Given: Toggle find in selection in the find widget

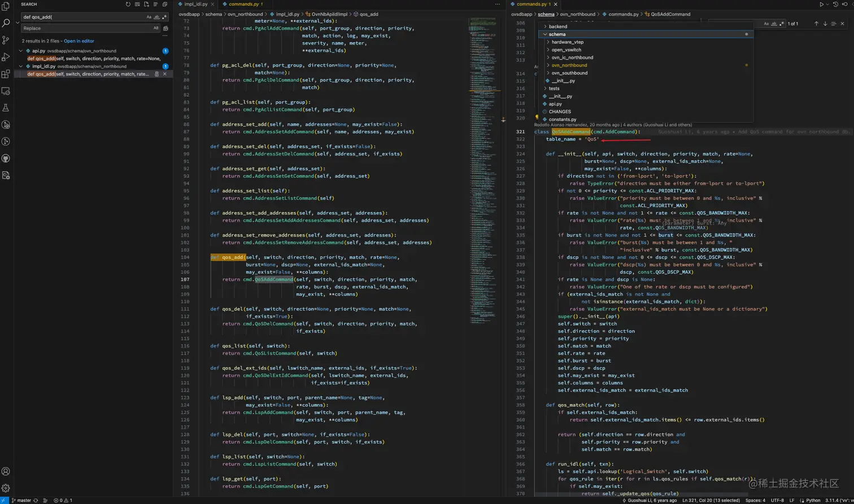Looking at the screenshot, I should [x=834, y=24].
